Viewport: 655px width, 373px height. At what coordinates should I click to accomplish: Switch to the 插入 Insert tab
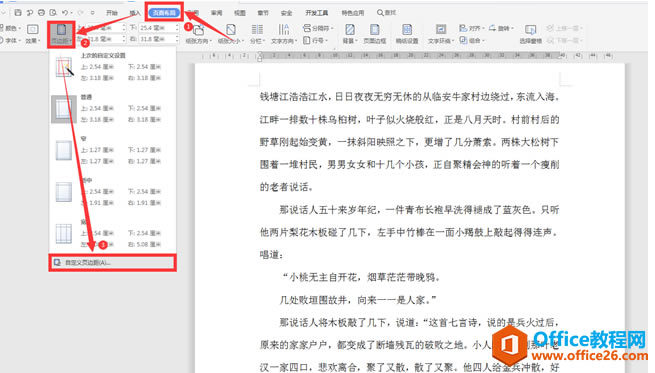[135, 13]
